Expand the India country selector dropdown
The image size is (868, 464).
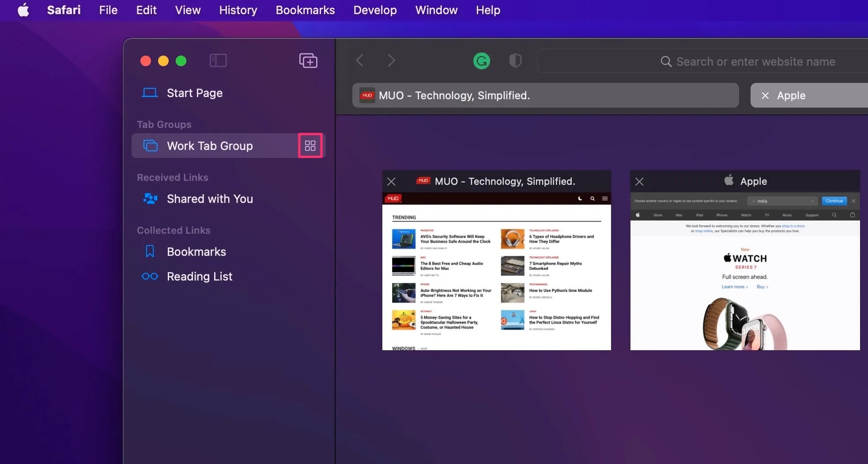click(x=782, y=201)
